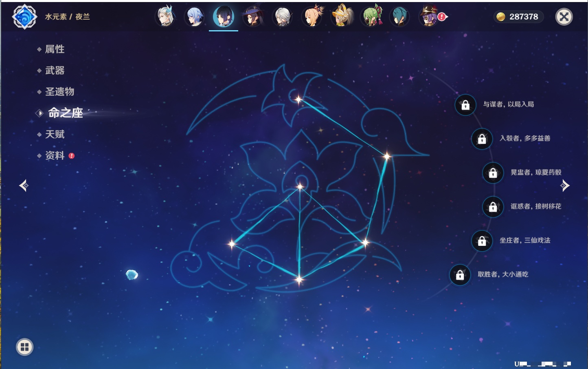
Task: Close the character screen
Action: click(x=564, y=17)
